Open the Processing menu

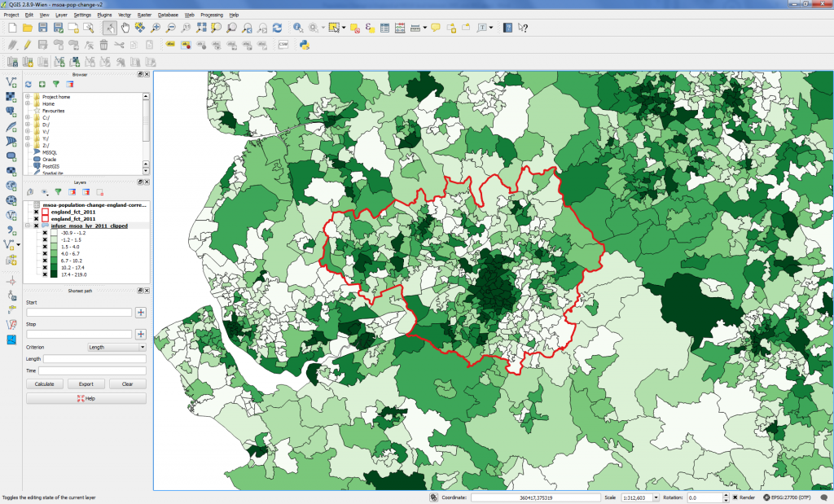(212, 15)
